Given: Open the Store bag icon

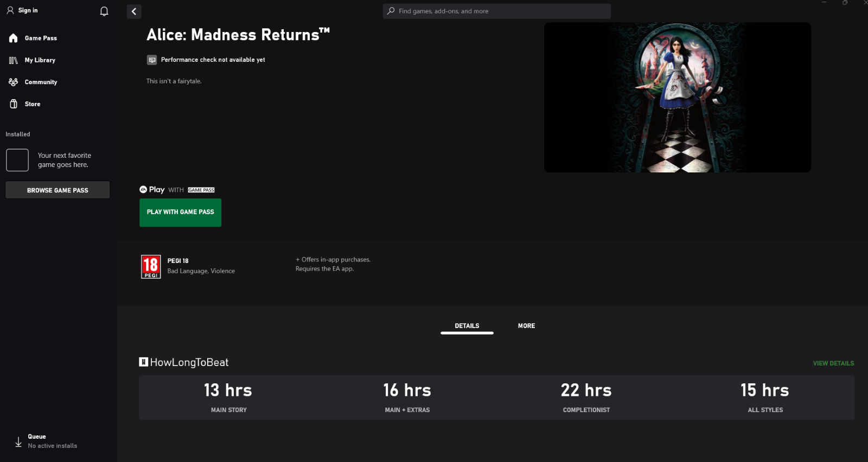Looking at the screenshot, I should click(14, 104).
